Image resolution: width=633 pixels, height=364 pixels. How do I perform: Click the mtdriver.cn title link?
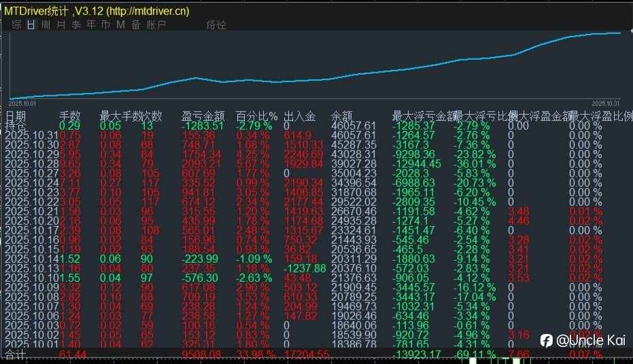point(148,11)
